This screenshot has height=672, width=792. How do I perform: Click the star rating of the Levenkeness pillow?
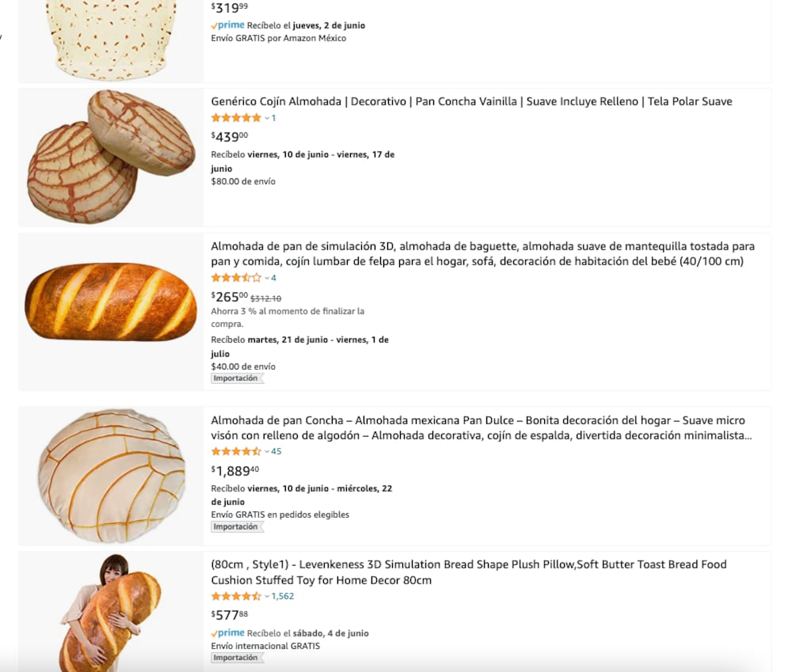click(x=235, y=596)
